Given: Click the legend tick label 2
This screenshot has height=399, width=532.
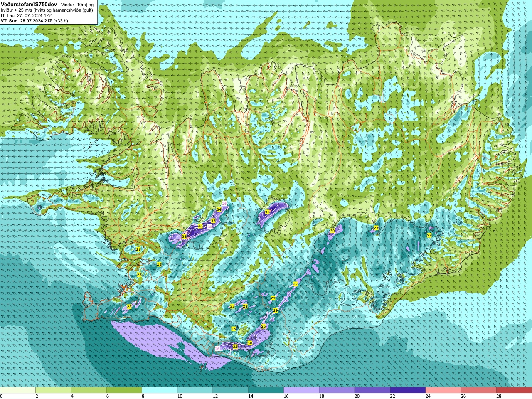Looking at the screenshot, I should click(37, 396).
